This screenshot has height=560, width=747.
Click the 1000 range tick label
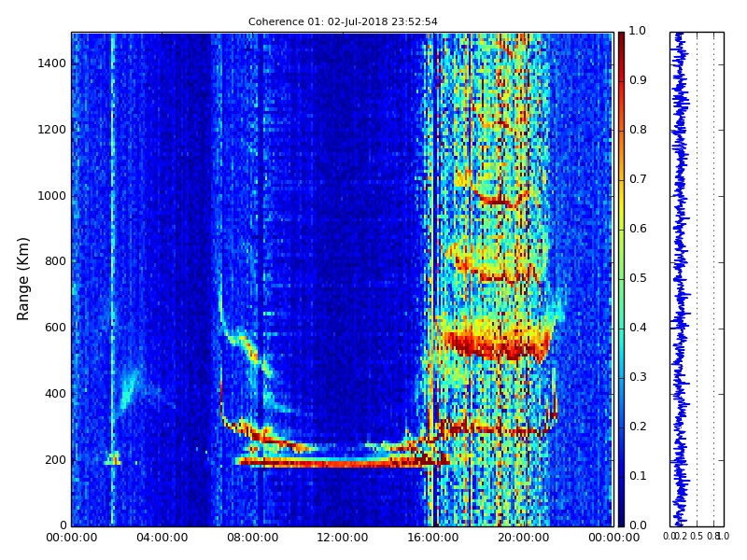point(52,196)
